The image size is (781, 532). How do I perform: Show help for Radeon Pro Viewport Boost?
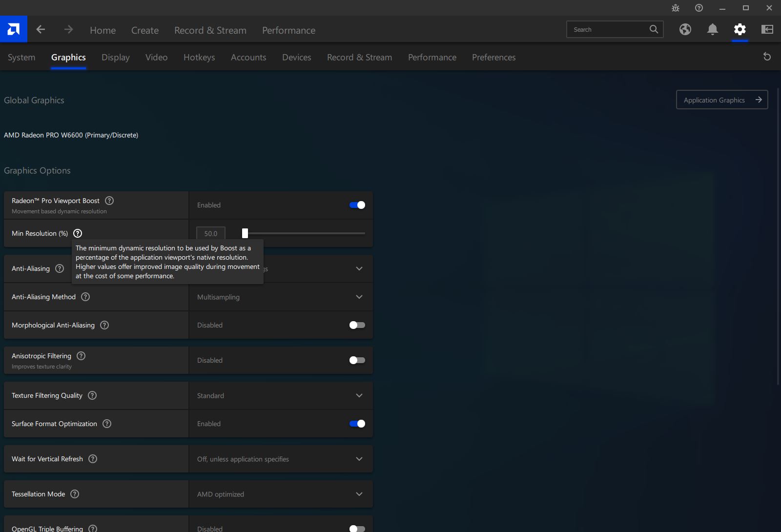[109, 201]
